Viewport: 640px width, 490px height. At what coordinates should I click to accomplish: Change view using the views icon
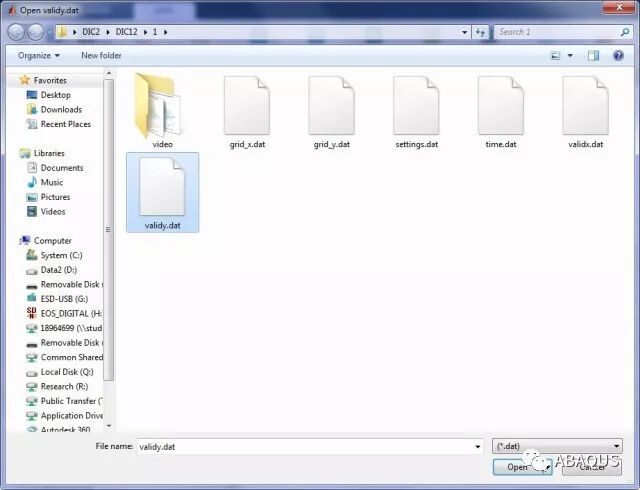tap(555, 56)
